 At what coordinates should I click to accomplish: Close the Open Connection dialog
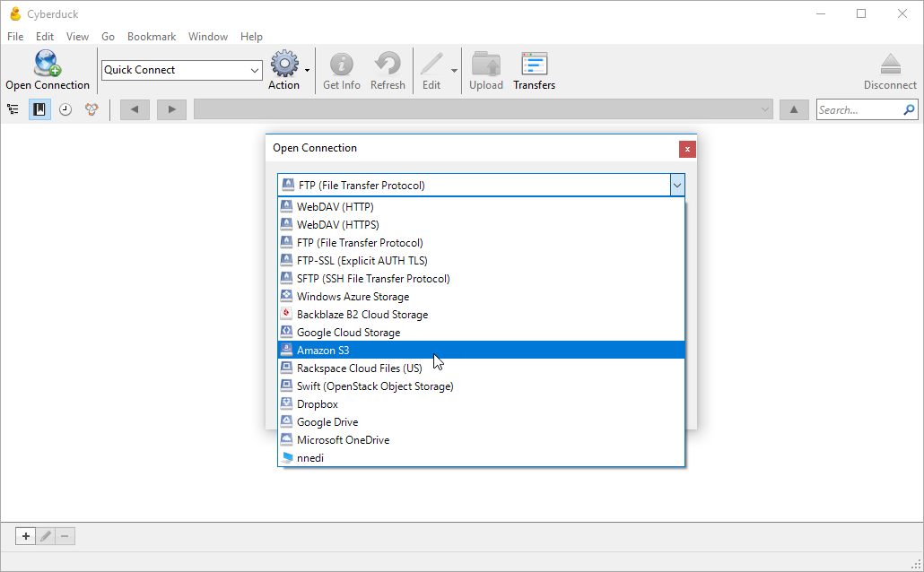pos(686,149)
